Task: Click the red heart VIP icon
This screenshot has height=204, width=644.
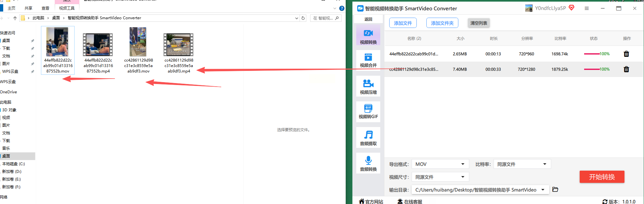Action: coord(571,8)
